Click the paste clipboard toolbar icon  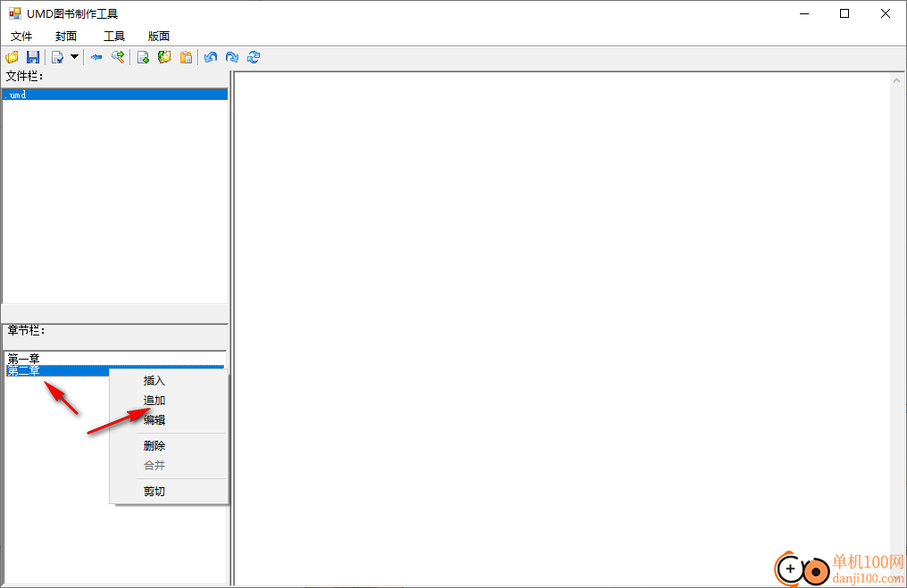pos(186,57)
